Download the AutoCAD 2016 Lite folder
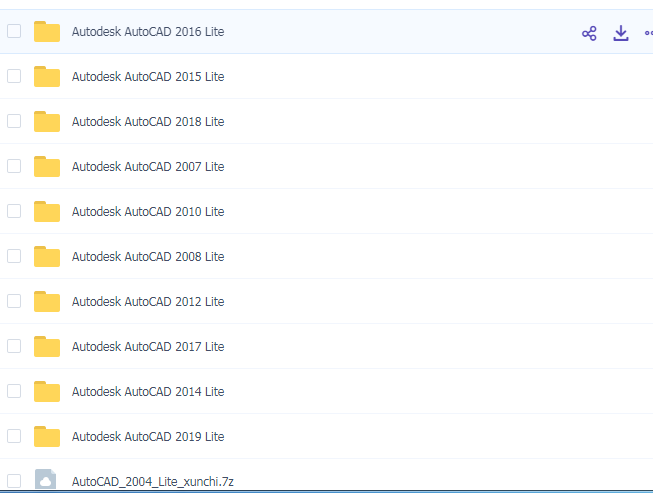 click(621, 33)
